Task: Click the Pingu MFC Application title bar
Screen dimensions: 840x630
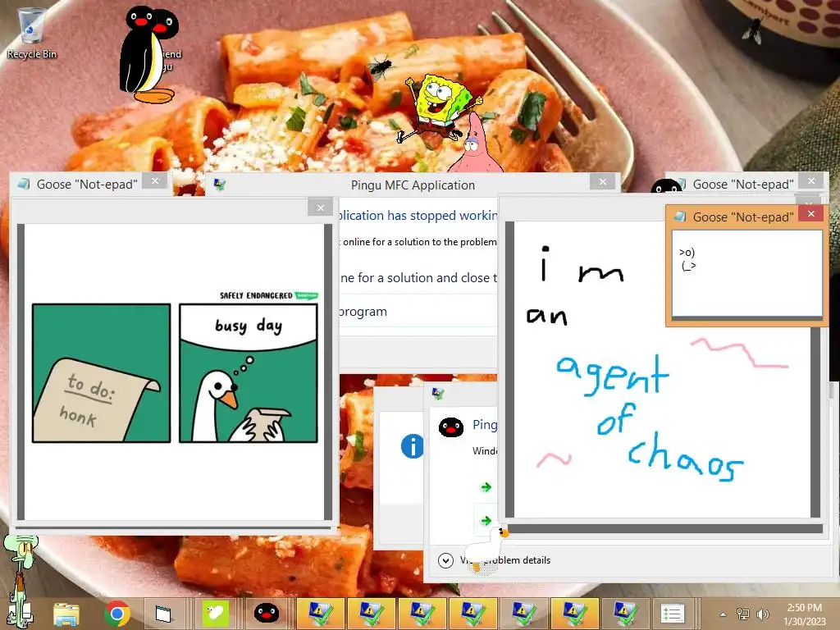Action: click(x=413, y=185)
